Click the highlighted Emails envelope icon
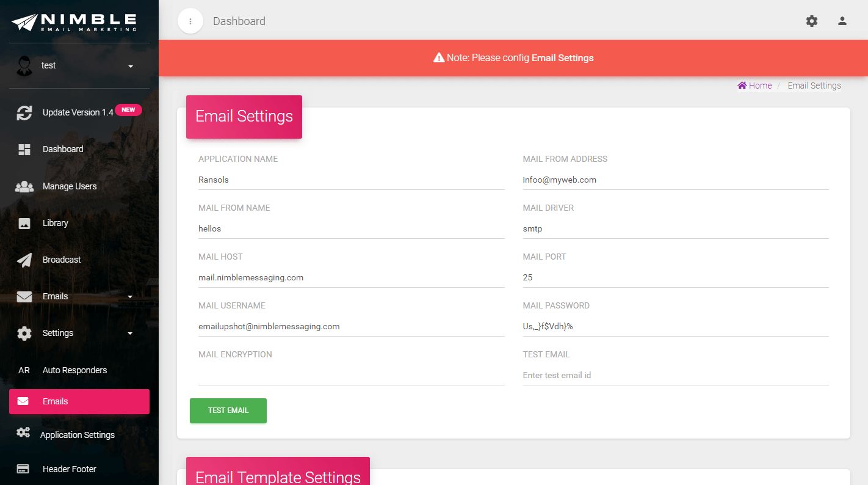Image resolution: width=868 pixels, height=485 pixels. tap(23, 401)
